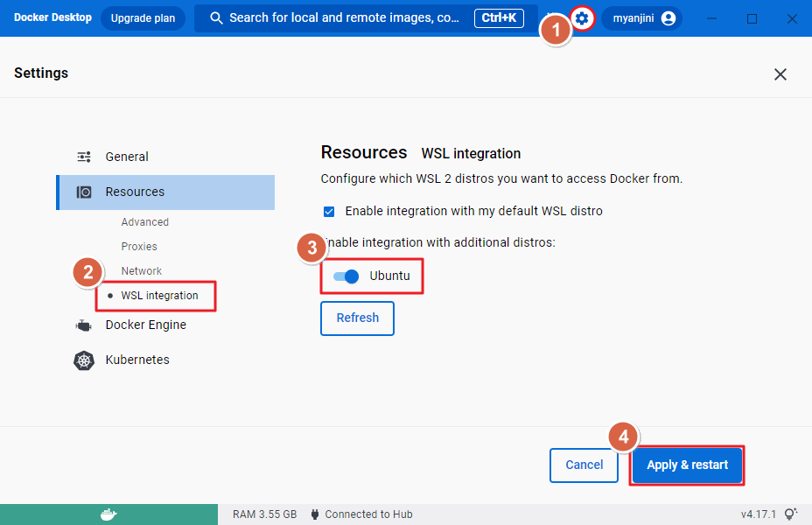Select Docker Engine settings section
The image size is (812, 525).
click(x=165, y=325)
